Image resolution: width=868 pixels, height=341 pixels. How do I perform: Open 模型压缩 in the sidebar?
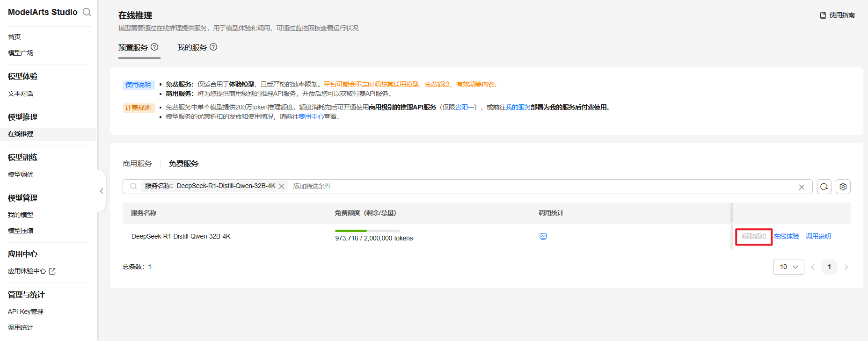[x=21, y=231]
